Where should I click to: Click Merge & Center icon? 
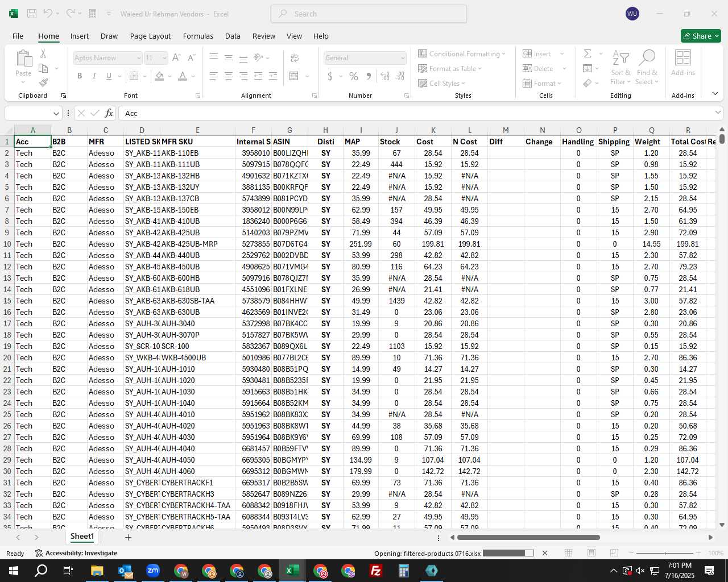[294, 76]
